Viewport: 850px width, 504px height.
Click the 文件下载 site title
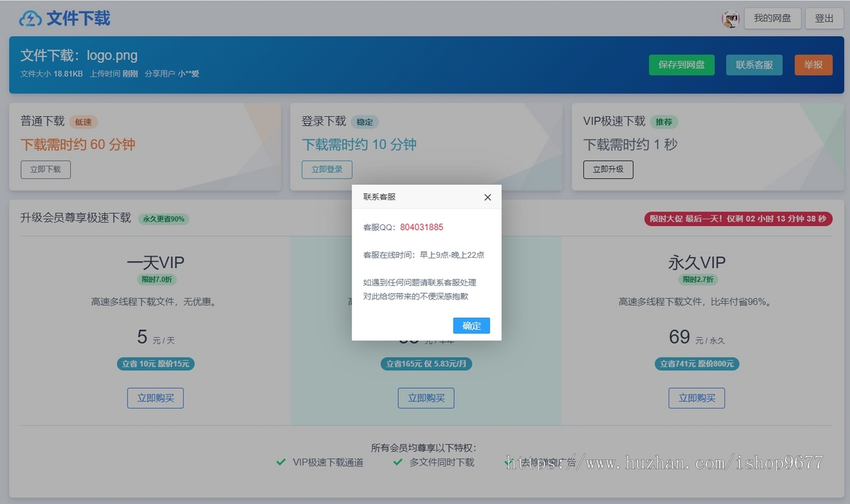click(x=78, y=18)
